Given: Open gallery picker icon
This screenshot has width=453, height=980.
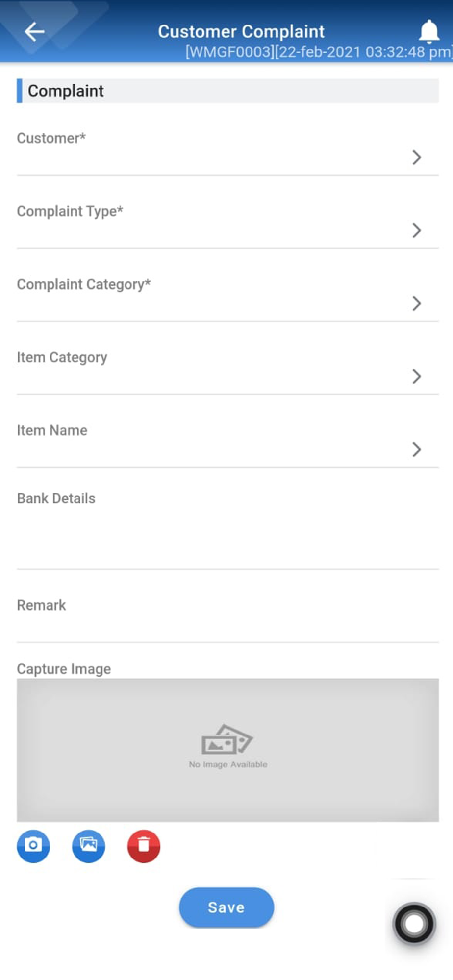Looking at the screenshot, I should tap(89, 846).
